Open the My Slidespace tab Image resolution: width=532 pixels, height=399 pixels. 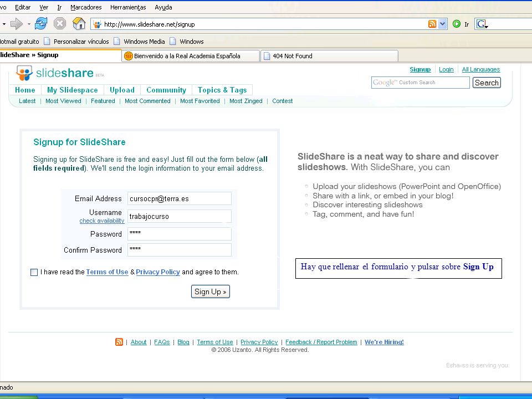pos(72,90)
